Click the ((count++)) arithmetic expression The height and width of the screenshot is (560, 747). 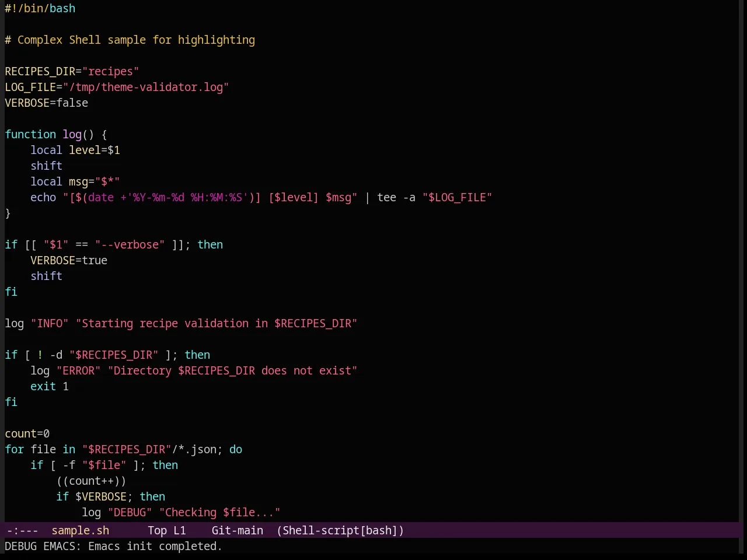pos(91,481)
